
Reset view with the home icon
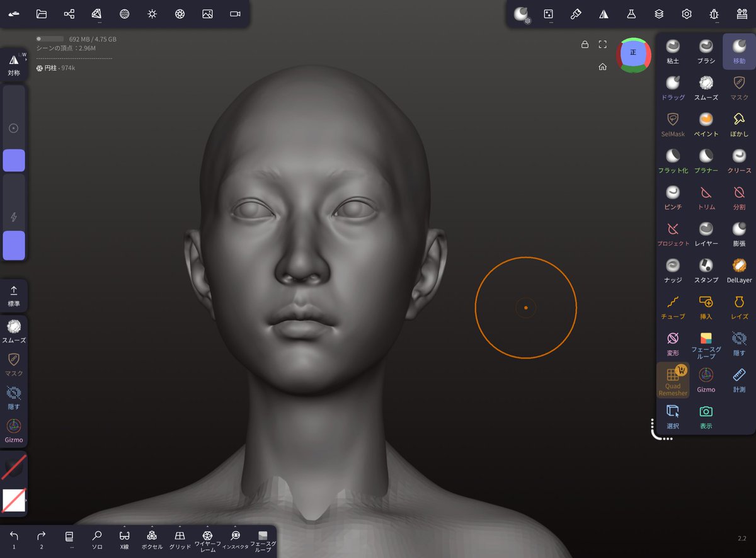point(603,67)
